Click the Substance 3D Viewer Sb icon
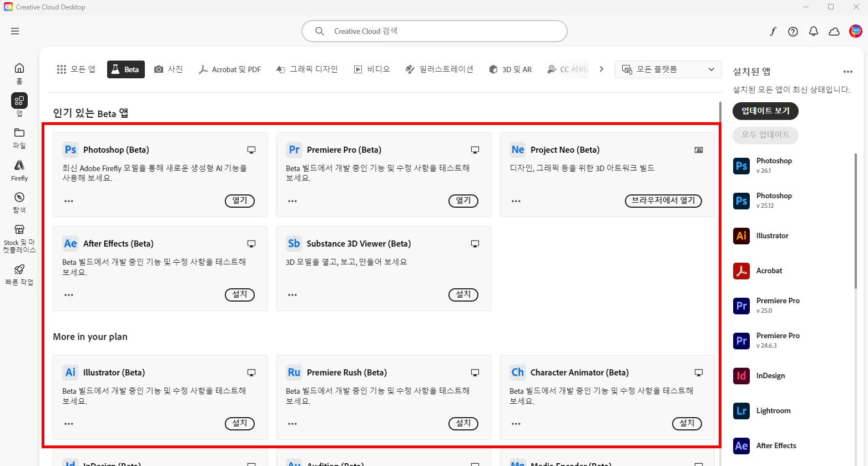 pos(294,243)
